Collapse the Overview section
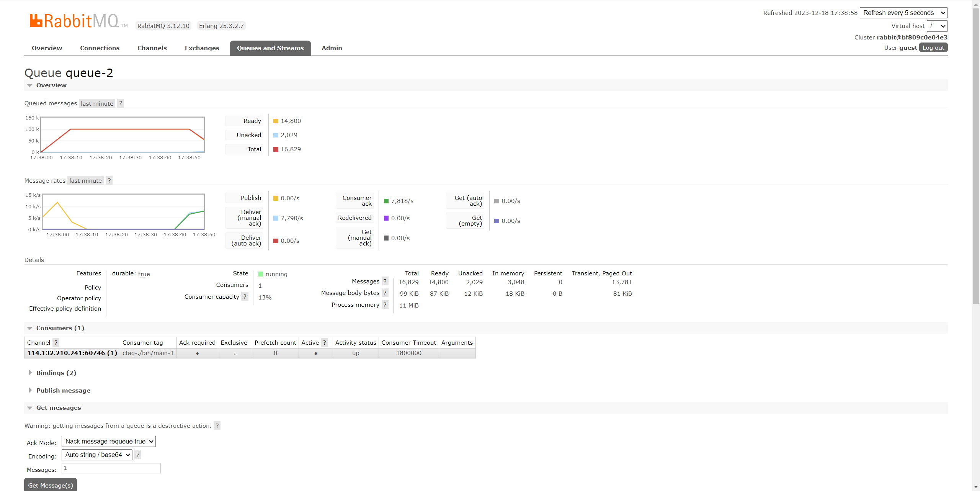This screenshot has height=491, width=980. tap(51, 85)
